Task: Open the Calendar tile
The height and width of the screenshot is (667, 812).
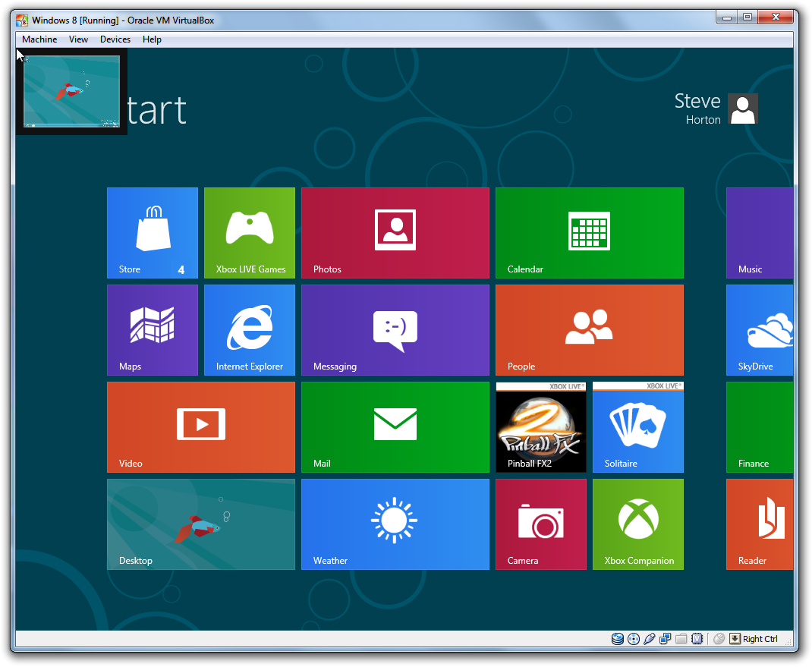Action: (590, 233)
